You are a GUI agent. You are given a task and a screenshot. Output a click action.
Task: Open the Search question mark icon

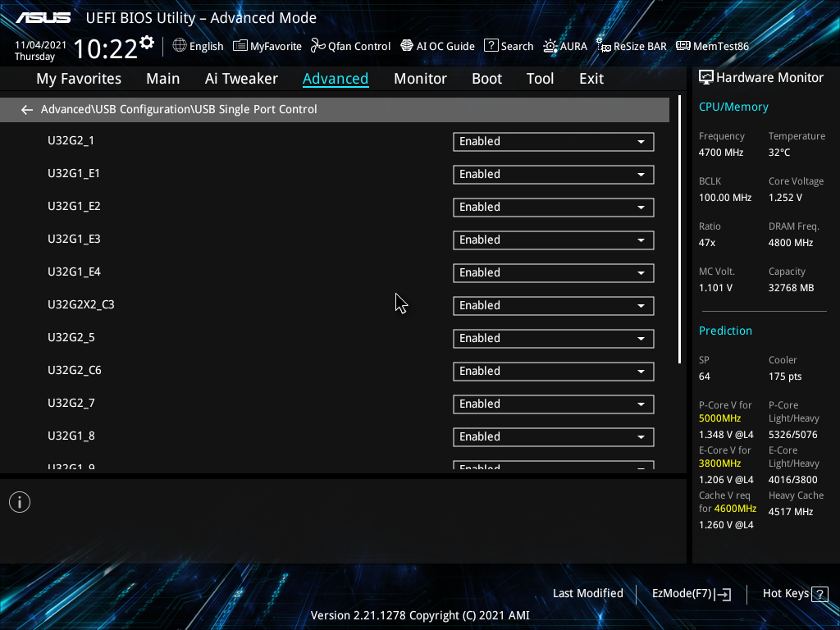point(491,46)
